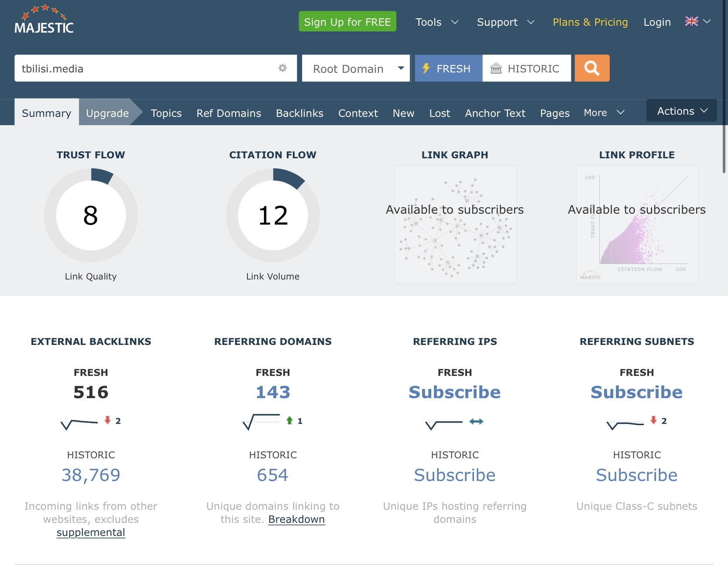Click historic Referring IPs Subscribe link

coord(455,475)
